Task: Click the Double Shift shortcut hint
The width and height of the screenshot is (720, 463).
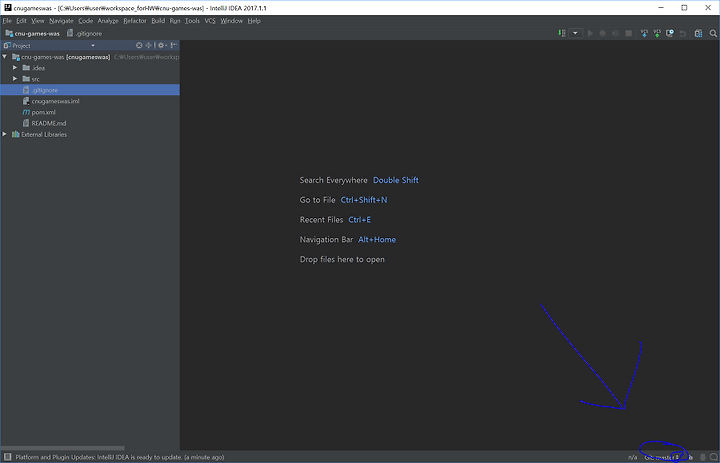Action: (395, 180)
